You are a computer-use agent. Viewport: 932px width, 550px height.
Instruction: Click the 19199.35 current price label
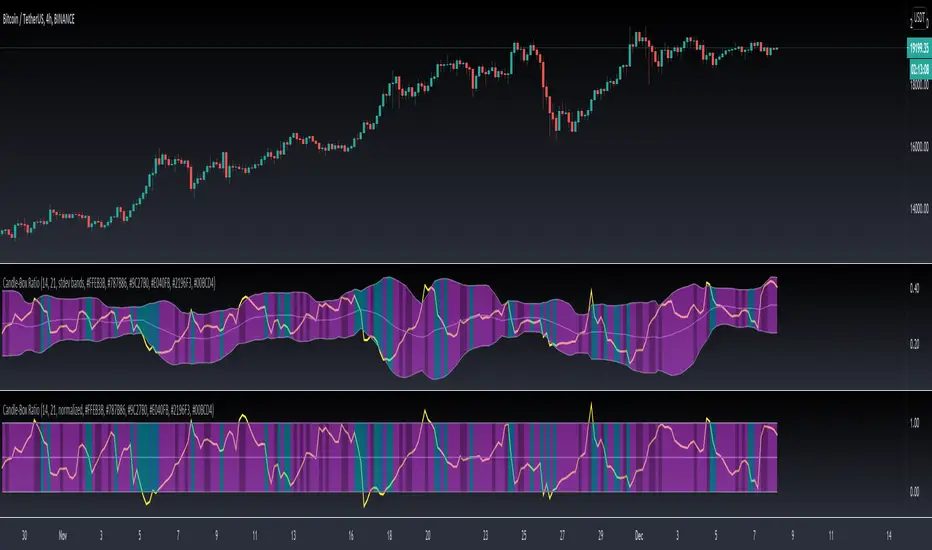pyautogui.click(x=919, y=48)
